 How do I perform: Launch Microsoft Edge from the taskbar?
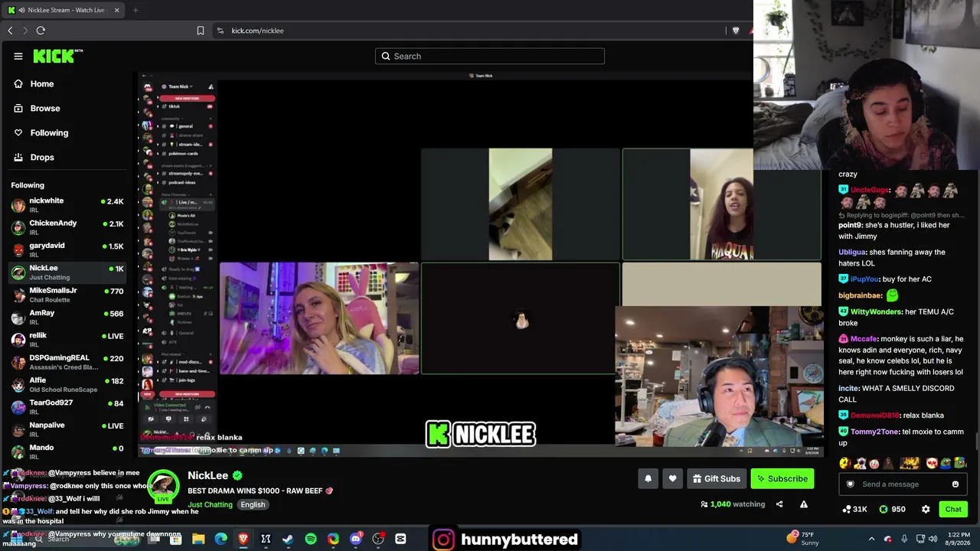220,540
